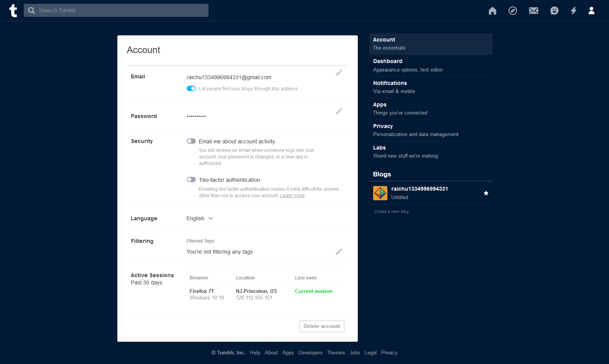Screen dimensions: 609x364
Task: Click the © Tumblr, Inc. footer text
Action: pos(228,353)
